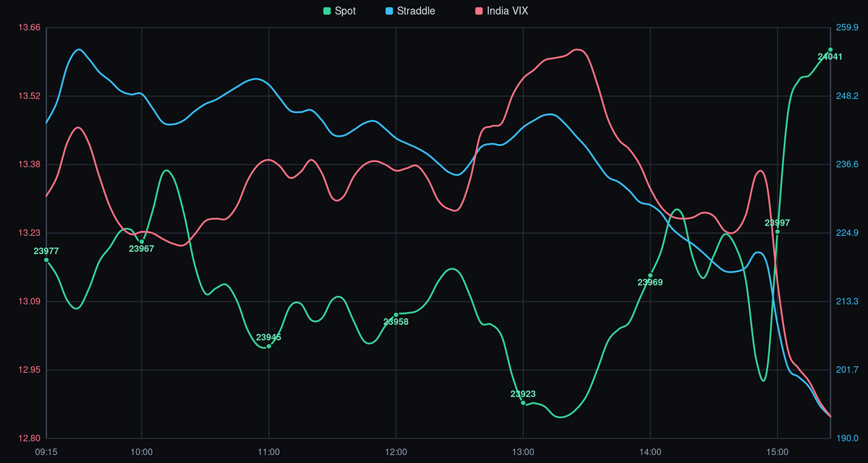Viewport: 868px width, 463px height.
Task: Select the 23923 spot data point
Action: tap(523, 403)
